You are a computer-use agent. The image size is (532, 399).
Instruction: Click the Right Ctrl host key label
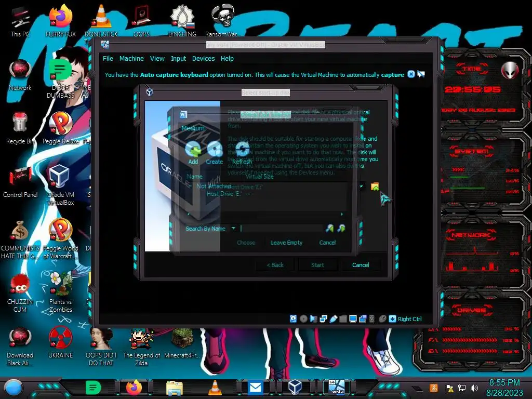pos(409,319)
